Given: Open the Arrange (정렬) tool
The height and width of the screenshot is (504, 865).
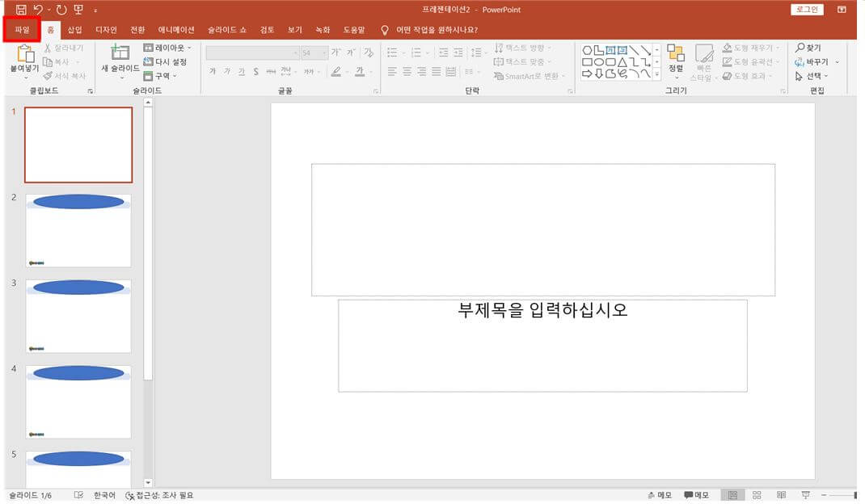Looking at the screenshot, I should (675, 65).
